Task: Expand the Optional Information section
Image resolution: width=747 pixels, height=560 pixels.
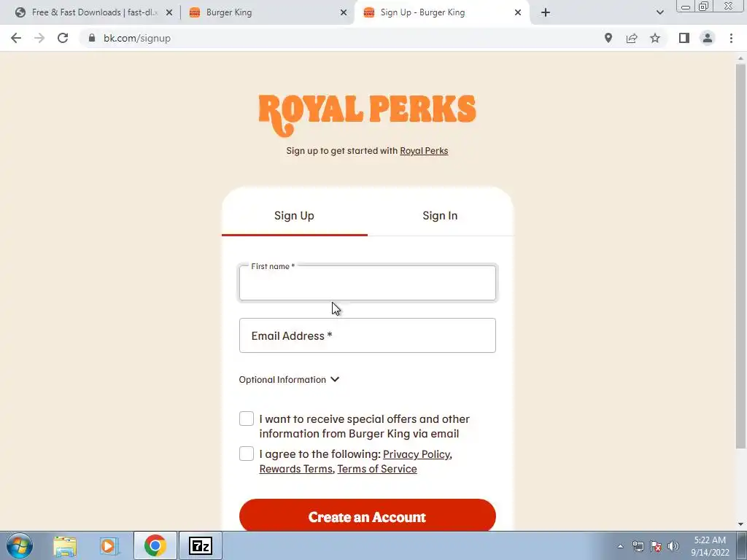Action: (289, 379)
